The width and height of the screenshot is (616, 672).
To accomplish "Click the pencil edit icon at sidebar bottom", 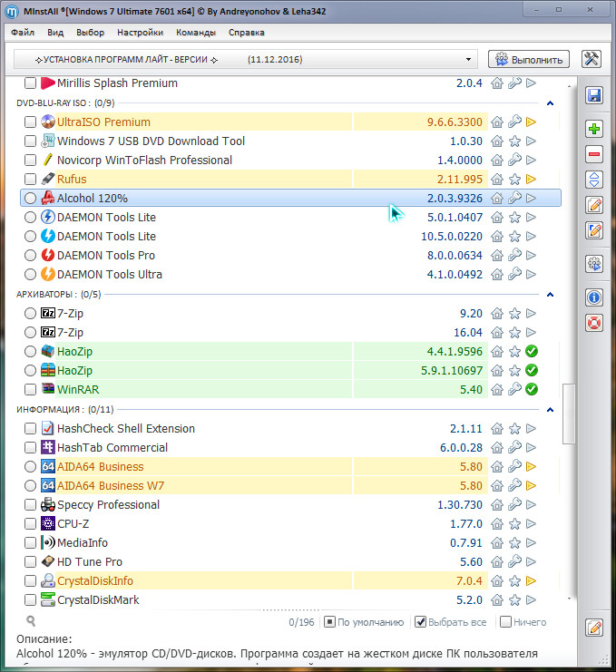I will [594, 628].
